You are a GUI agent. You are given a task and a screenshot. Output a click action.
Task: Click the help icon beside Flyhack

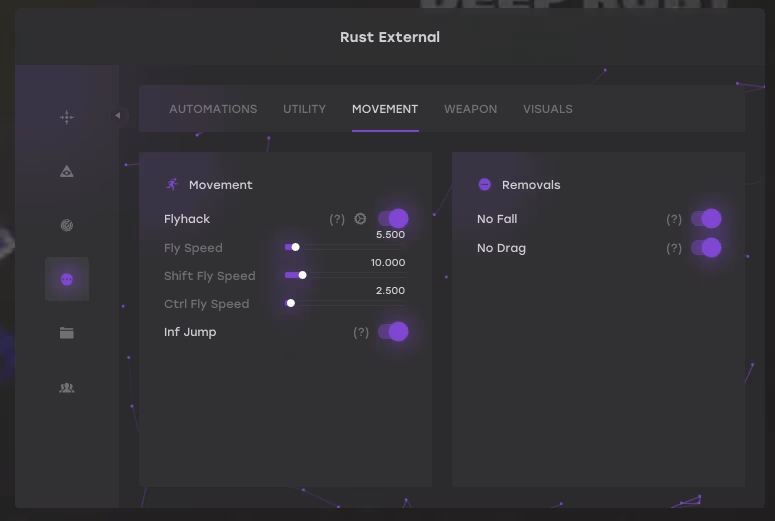coord(337,219)
